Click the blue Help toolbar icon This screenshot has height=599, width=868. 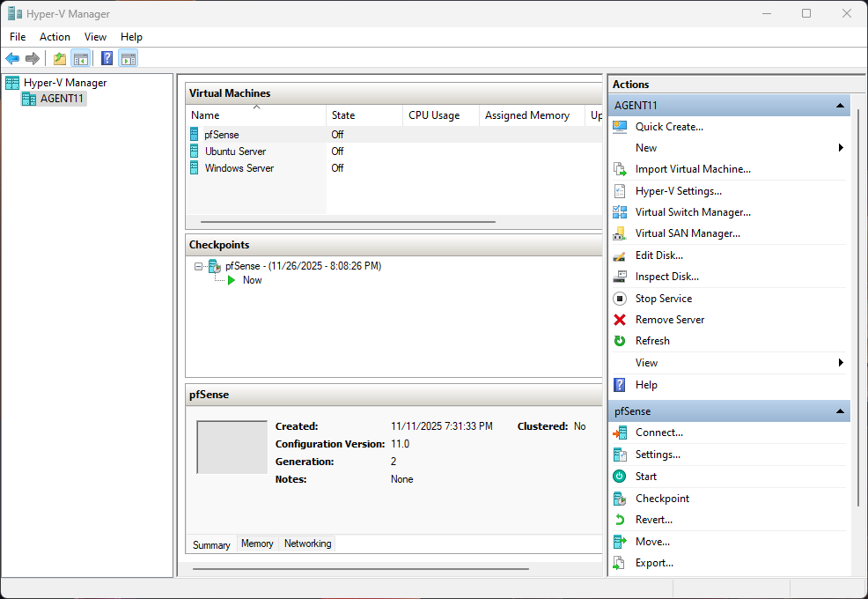[x=107, y=59]
